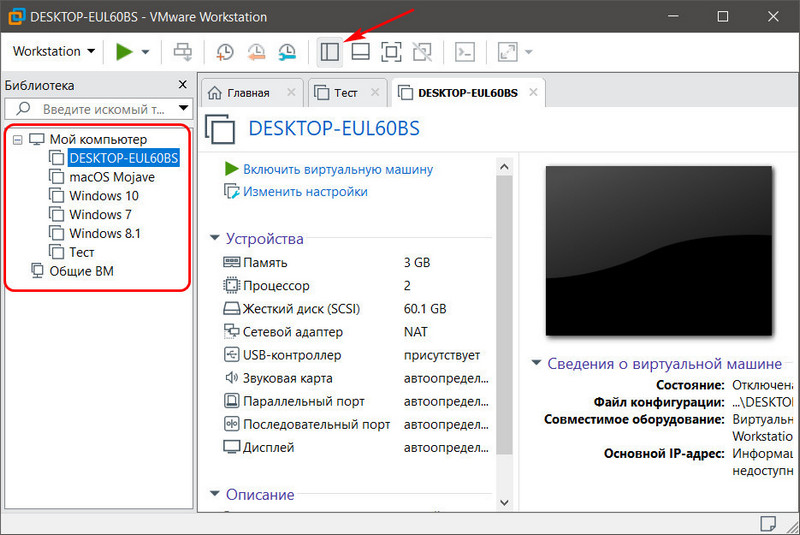800x535 pixels.
Task: Close the Тест tab
Action: coord(375,92)
